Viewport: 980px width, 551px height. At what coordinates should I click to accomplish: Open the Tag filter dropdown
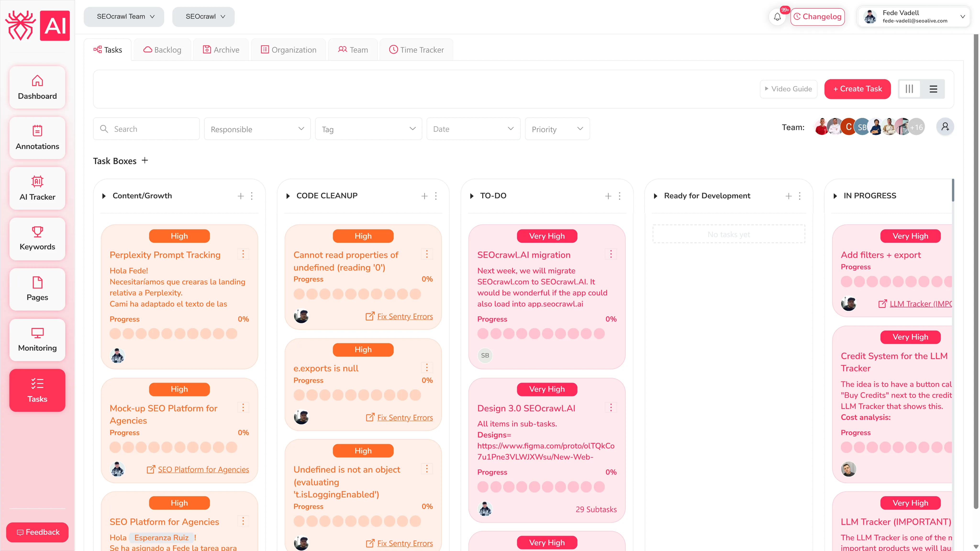pos(369,129)
